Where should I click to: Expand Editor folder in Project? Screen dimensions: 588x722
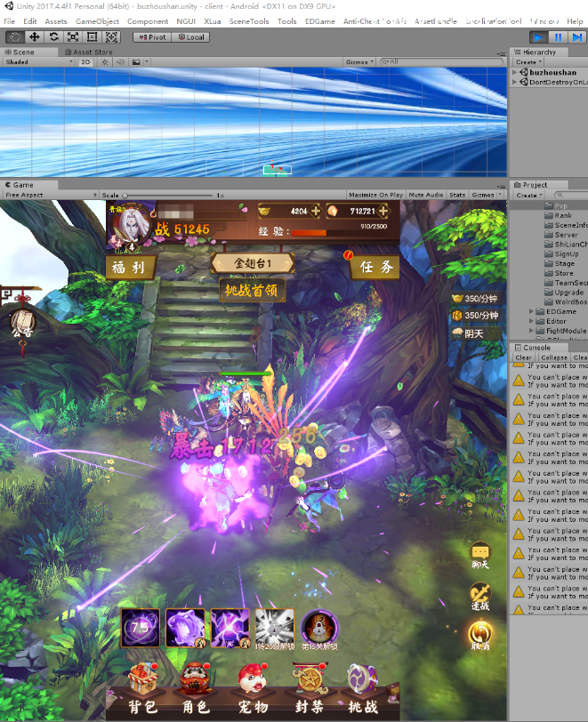coord(531,321)
